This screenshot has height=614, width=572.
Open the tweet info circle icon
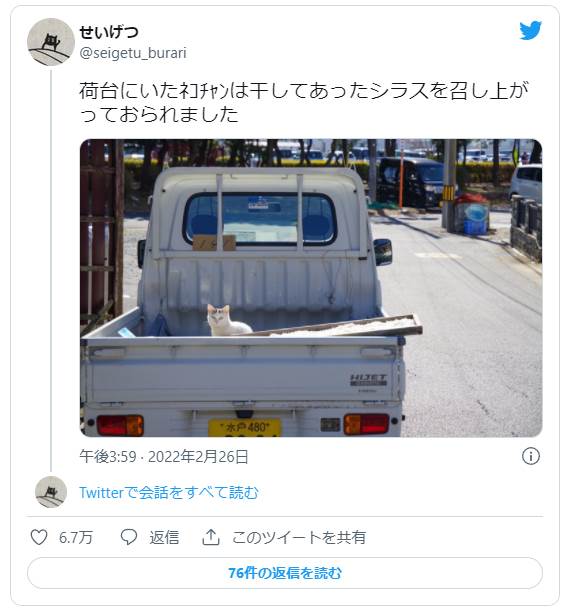(530, 456)
